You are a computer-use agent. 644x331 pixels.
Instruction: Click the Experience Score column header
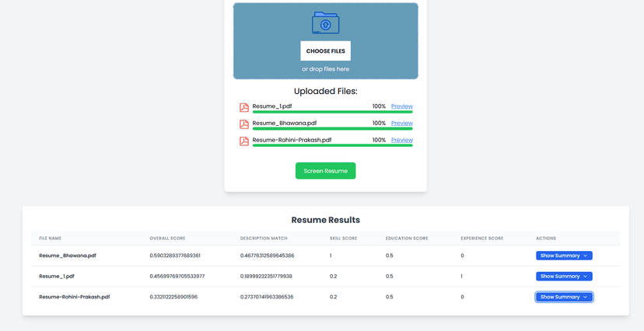click(x=481, y=239)
